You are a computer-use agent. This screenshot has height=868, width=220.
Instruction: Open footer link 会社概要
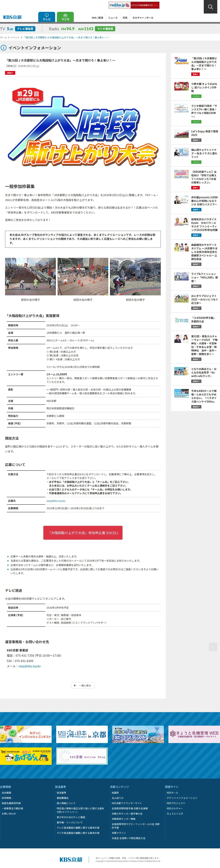(x=6, y=793)
